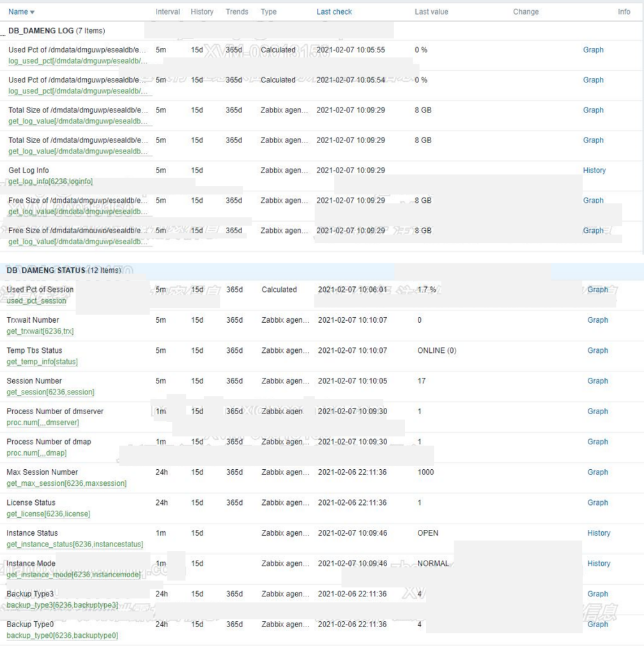Collapse the DB DAMENG STATUS (12 Items) group

(x=63, y=270)
